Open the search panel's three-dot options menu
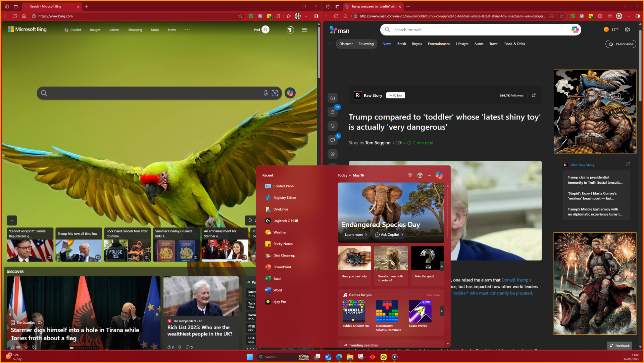This screenshot has height=363, width=644. pyautogui.click(x=429, y=175)
